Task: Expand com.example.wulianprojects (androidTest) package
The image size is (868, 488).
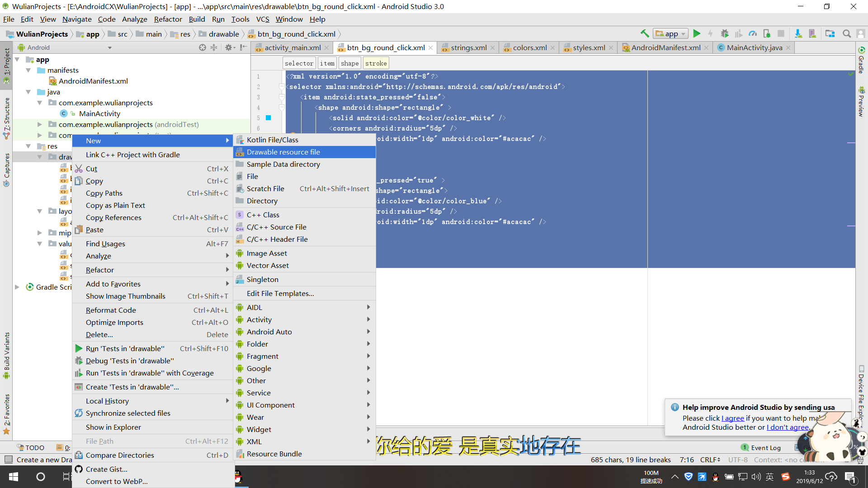Action: tap(39, 125)
